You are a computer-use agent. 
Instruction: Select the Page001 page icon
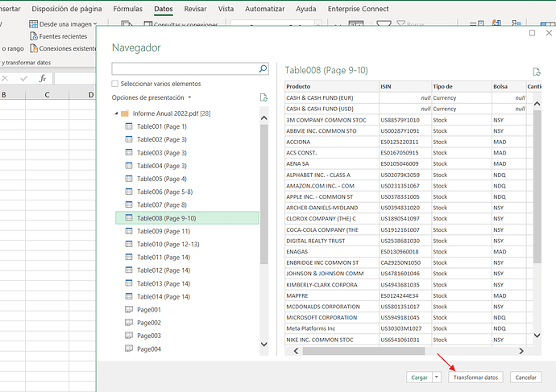[129, 310]
